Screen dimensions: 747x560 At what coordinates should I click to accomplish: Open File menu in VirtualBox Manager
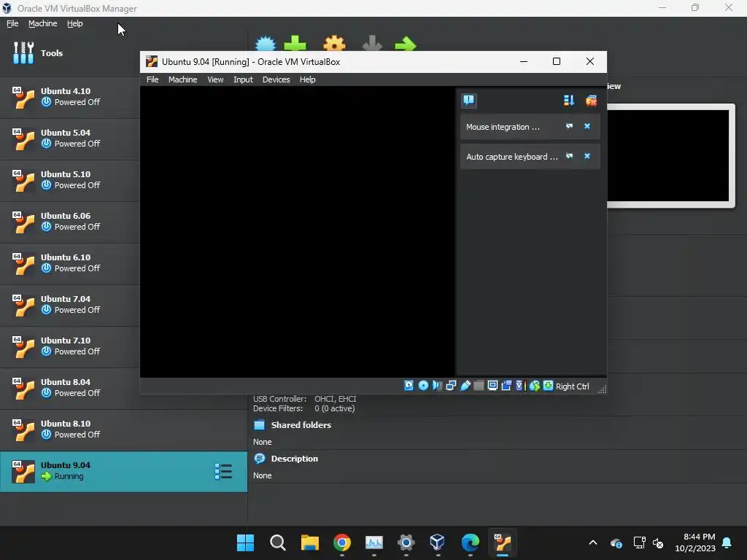pos(12,23)
